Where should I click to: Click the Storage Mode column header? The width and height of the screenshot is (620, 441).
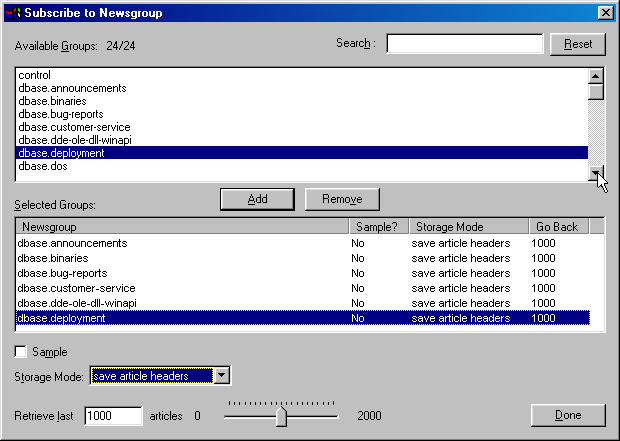pyautogui.click(x=468, y=227)
